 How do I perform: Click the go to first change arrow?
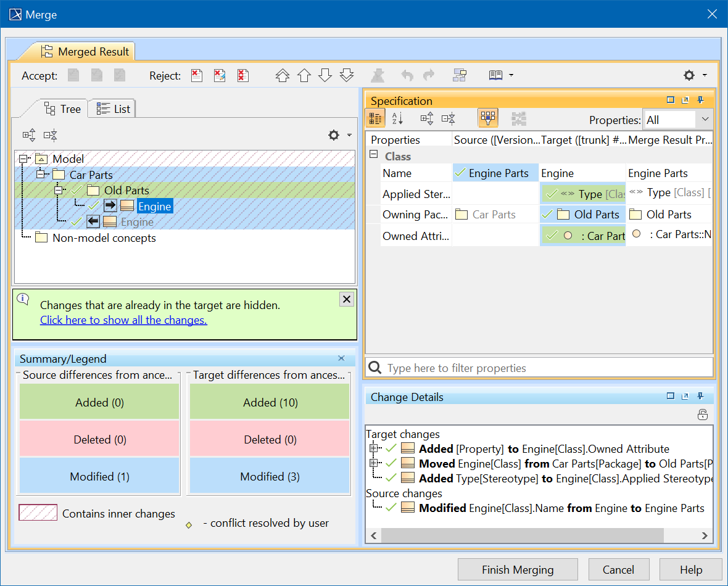[282, 75]
